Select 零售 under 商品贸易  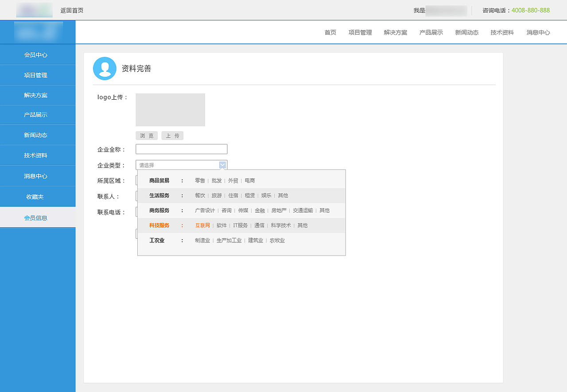click(x=200, y=180)
